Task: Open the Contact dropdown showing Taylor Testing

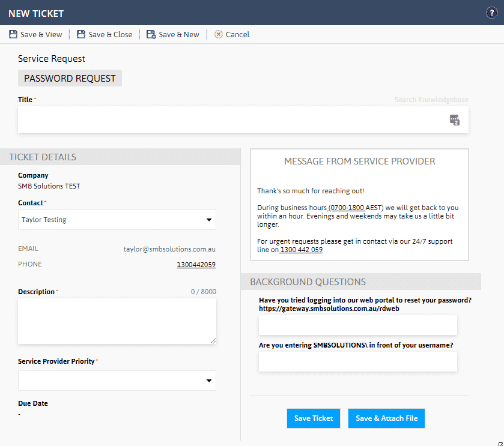Action: 117,220
